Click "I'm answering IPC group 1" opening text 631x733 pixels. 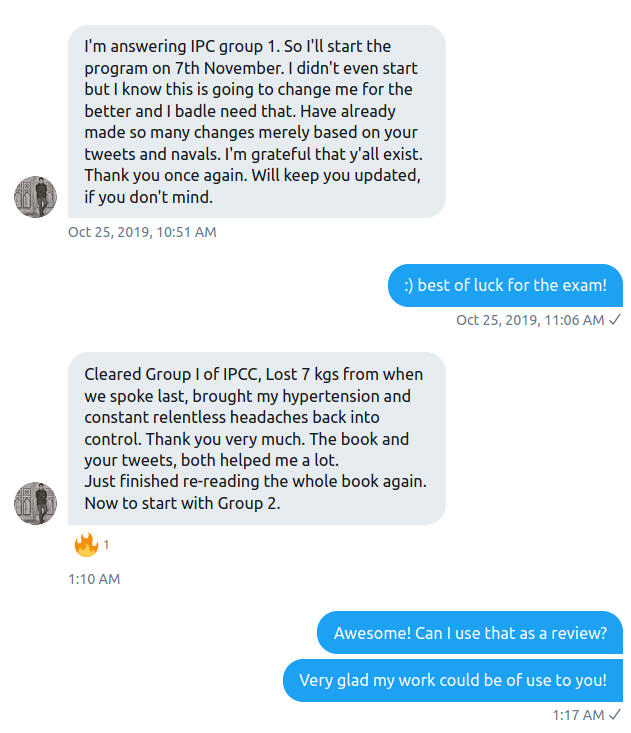(x=176, y=46)
